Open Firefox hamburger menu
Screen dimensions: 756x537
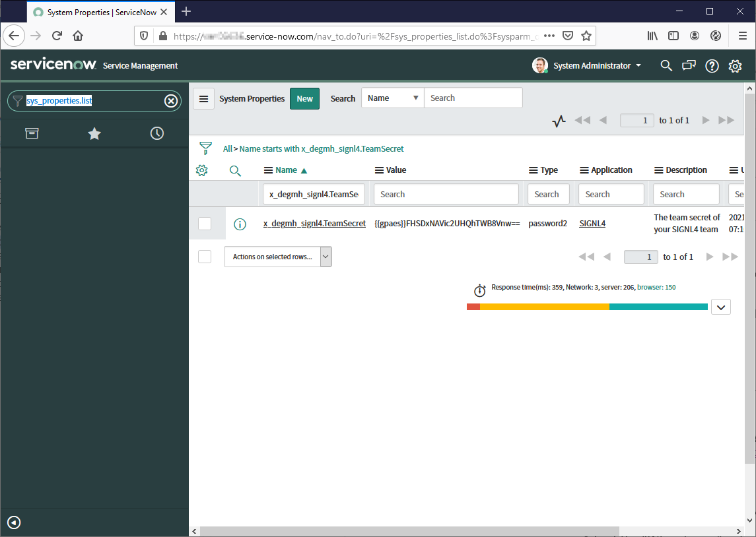743,36
